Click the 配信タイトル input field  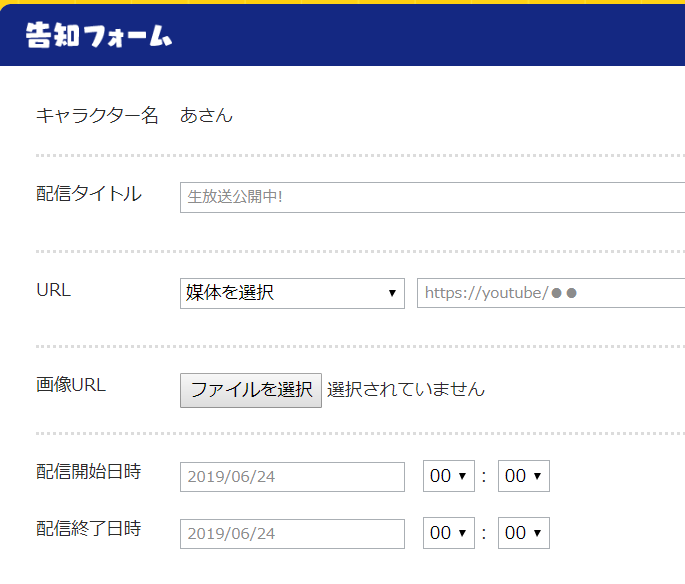click(x=432, y=197)
